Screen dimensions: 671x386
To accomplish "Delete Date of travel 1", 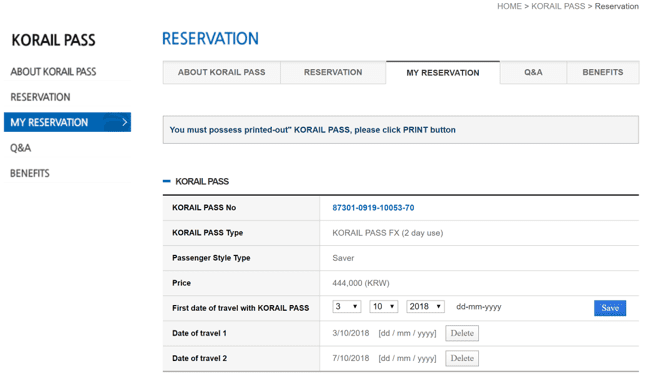I will click(462, 333).
